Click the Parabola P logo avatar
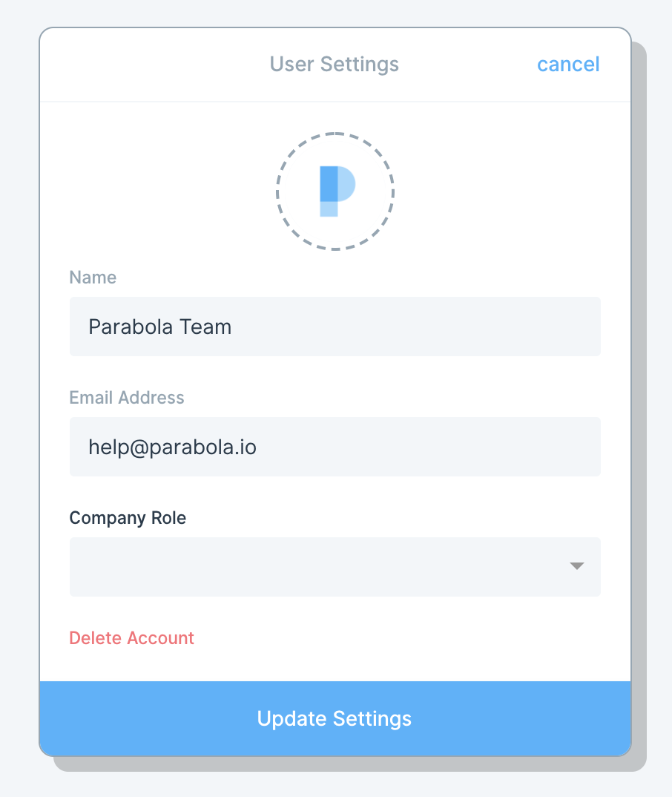672x797 pixels. point(337,191)
